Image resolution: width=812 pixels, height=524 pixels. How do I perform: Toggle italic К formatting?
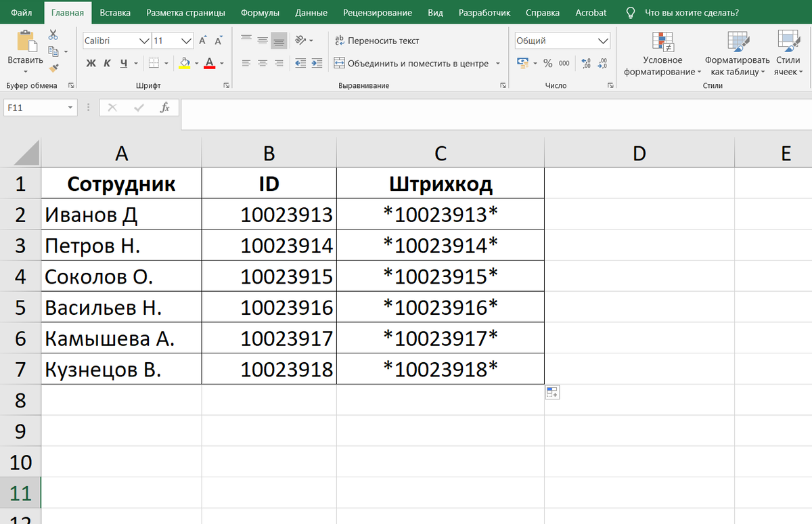[107, 64]
